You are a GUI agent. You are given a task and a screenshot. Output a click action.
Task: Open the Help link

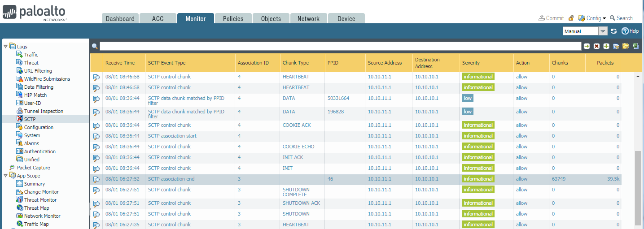pyautogui.click(x=630, y=31)
